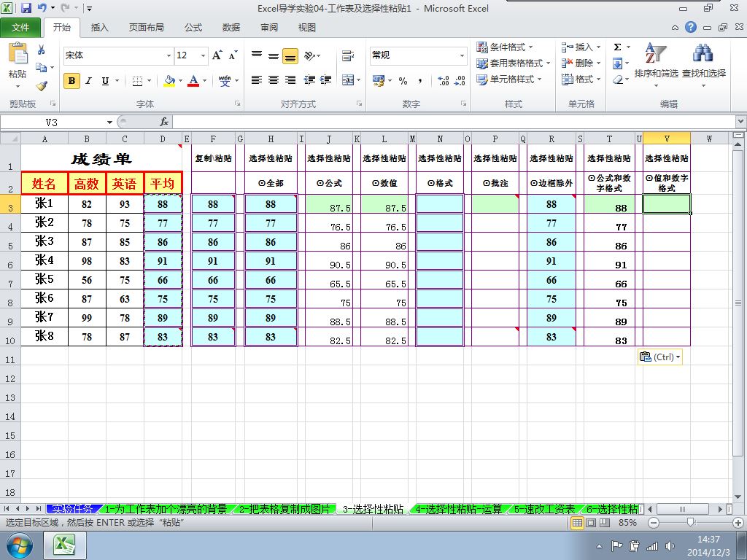
Task: Expand 套用表格格式 table format menu
Action: coord(514,63)
